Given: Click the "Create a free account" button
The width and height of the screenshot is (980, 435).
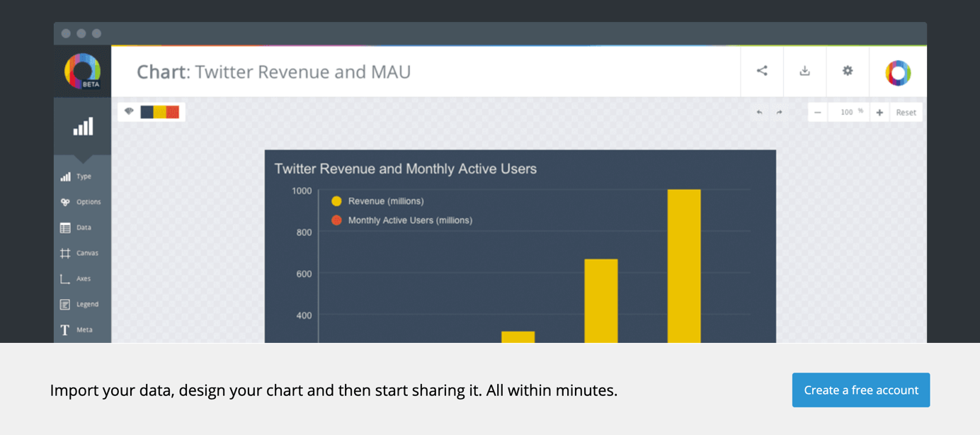Looking at the screenshot, I should [x=861, y=390].
